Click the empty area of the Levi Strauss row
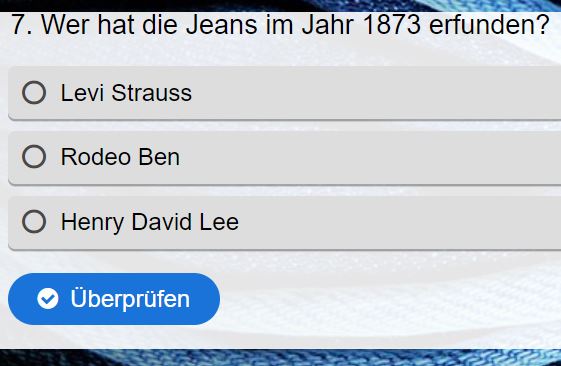This screenshot has width=561, height=366. (x=376, y=93)
